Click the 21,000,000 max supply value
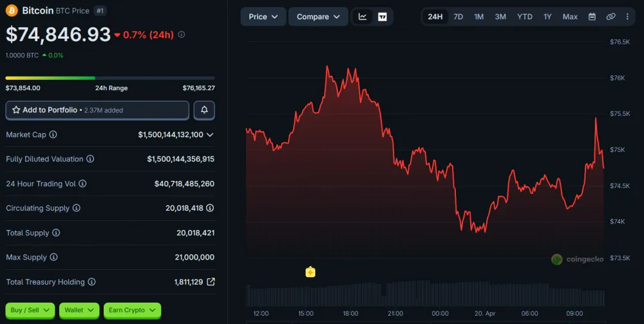The height and width of the screenshot is (324, 644). coord(194,257)
